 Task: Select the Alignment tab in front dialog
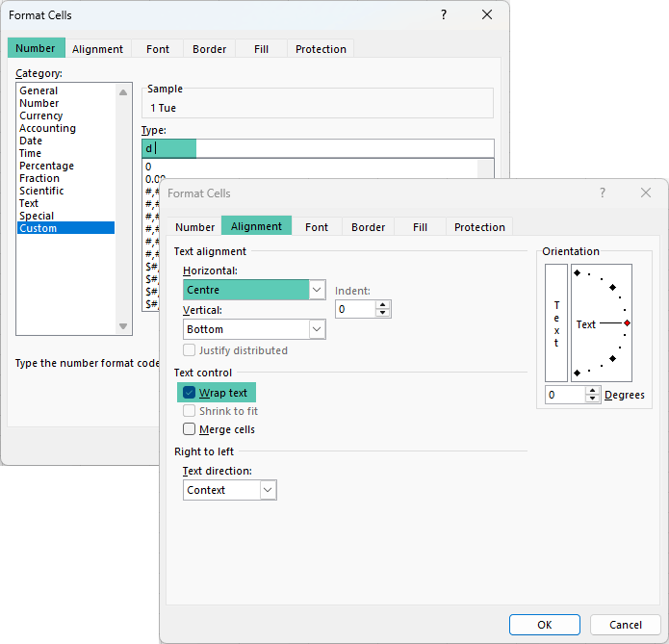[x=256, y=226]
